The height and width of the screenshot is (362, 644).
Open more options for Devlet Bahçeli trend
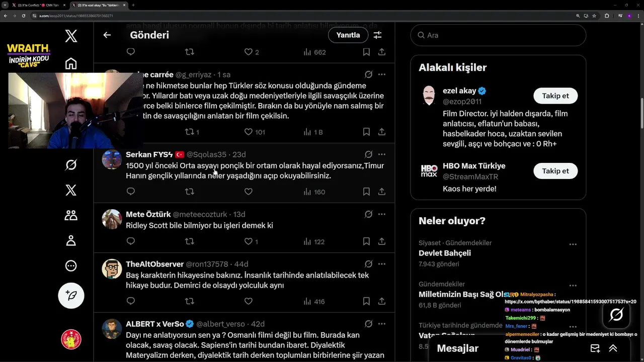[x=573, y=244]
